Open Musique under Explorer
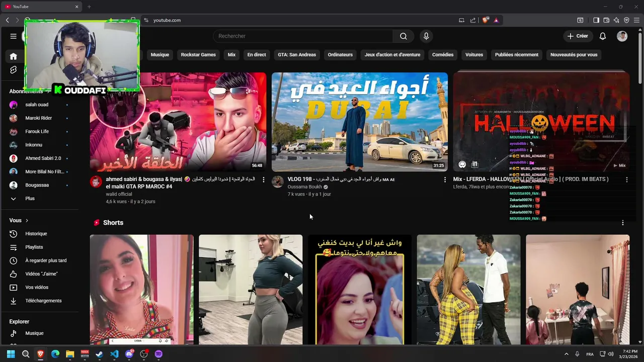Screen dimensions: 644x362 (x=34, y=333)
